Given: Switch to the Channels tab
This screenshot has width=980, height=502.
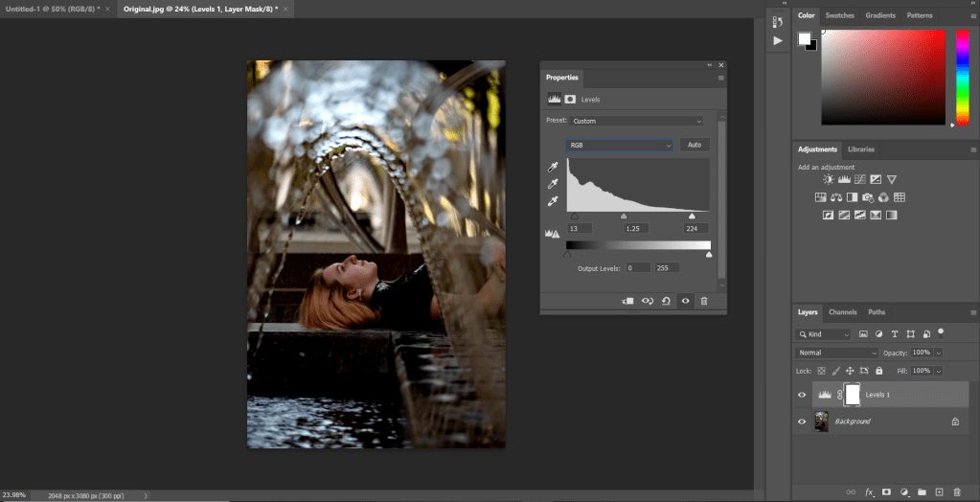Looking at the screenshot, I should 842,312.
